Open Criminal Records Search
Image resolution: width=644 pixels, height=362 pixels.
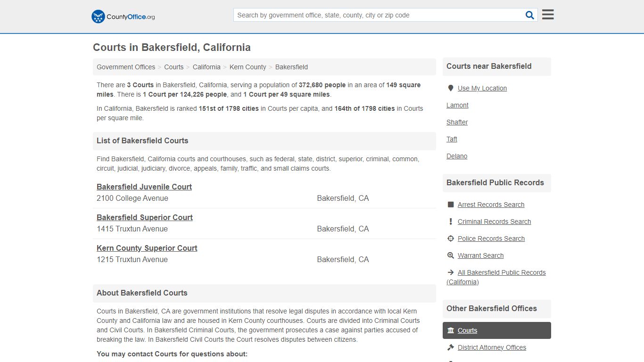coord(494,222)
